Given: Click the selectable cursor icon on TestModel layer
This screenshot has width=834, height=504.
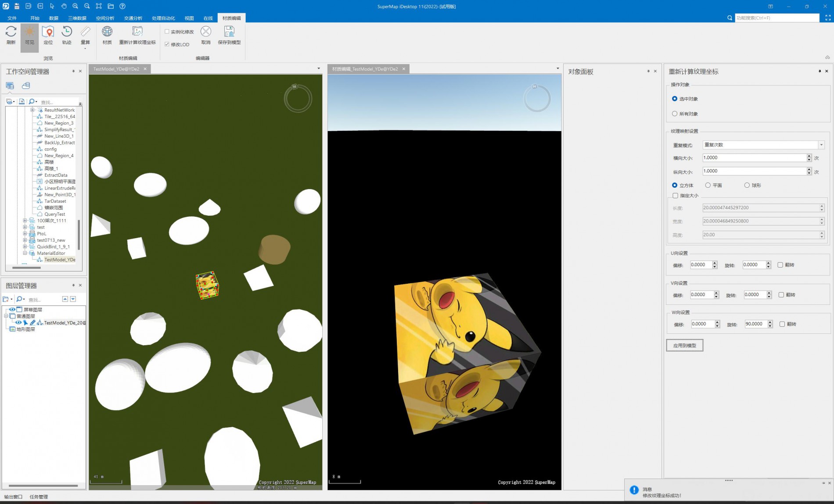Looking at the screenshot, I should 25,322.
